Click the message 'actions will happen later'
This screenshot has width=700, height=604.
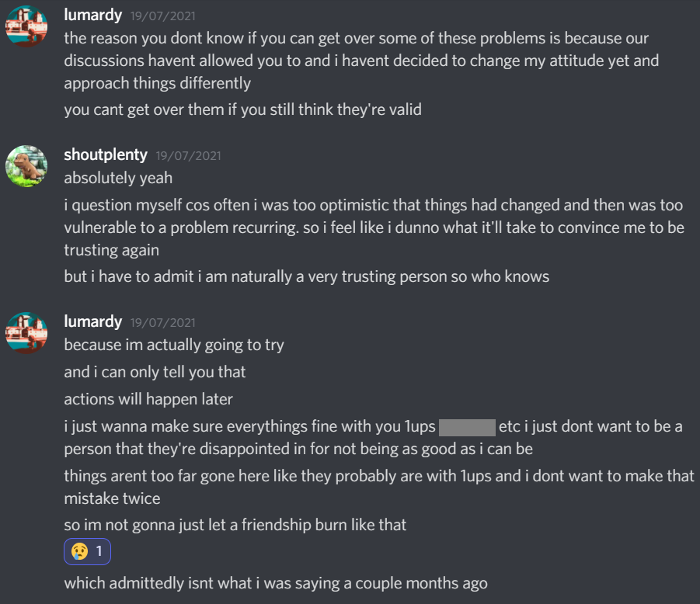click(148, 399)
